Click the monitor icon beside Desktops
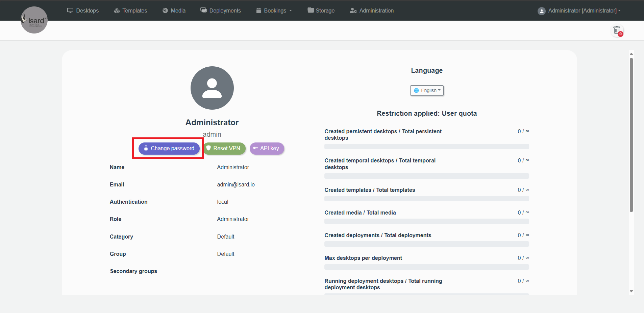644x313 pixels. pos(70,10)
